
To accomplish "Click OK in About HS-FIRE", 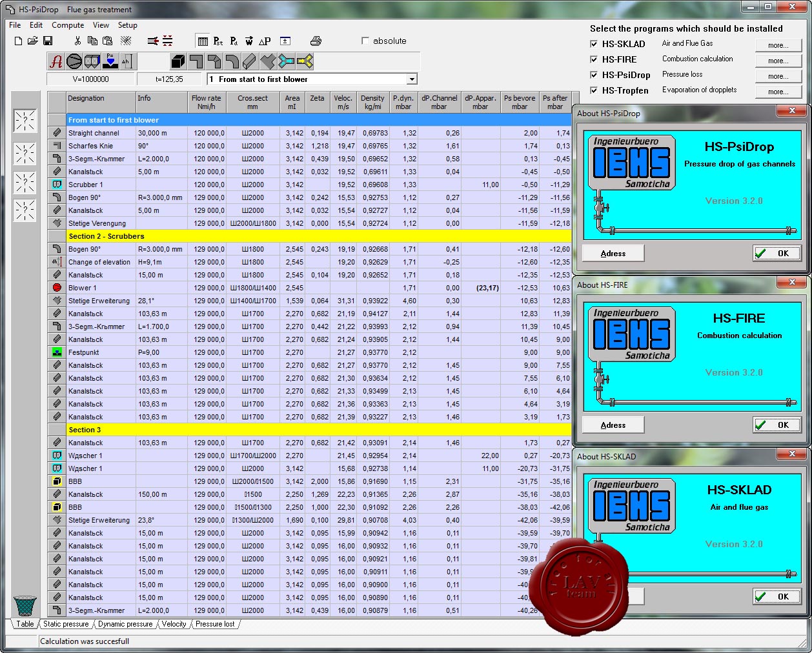I will pyautogui.click(x=777, y=425).
